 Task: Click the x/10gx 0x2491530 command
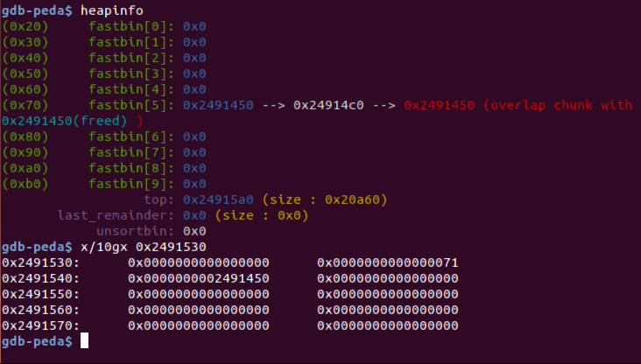(x=144, y=247)
